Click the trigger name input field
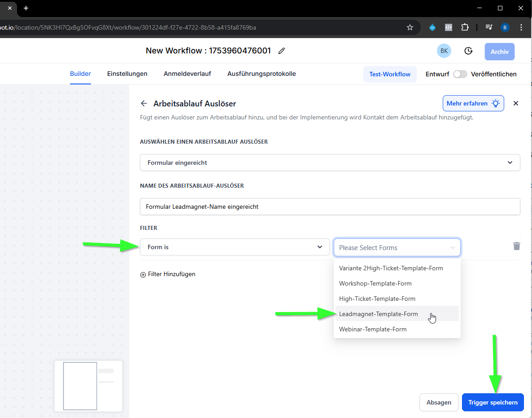The height and width of the screenshot is (418, 532). coord(330,207)
